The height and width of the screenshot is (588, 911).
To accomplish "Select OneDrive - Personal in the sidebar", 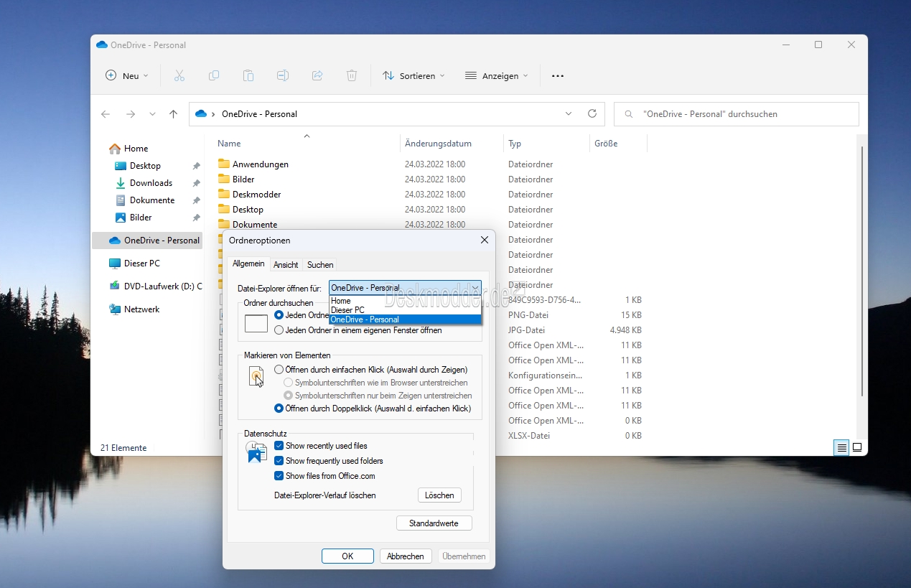I will click(147, 241).
